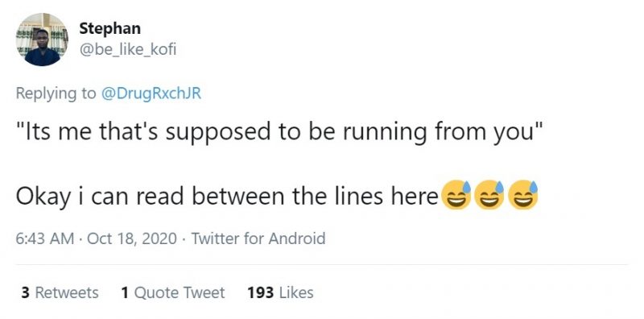
Task: View the 1 Quote Tweet list
Action: click(x=173, y=292)
